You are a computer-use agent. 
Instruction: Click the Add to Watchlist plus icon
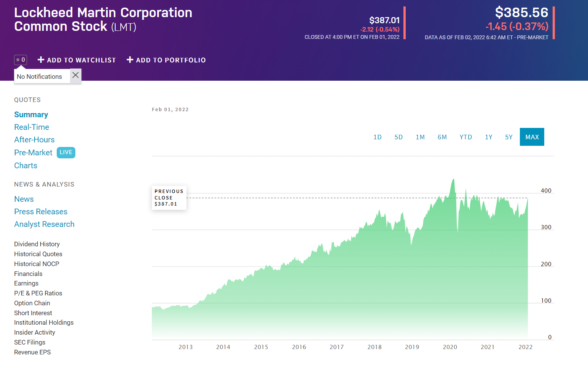point(40,60)
